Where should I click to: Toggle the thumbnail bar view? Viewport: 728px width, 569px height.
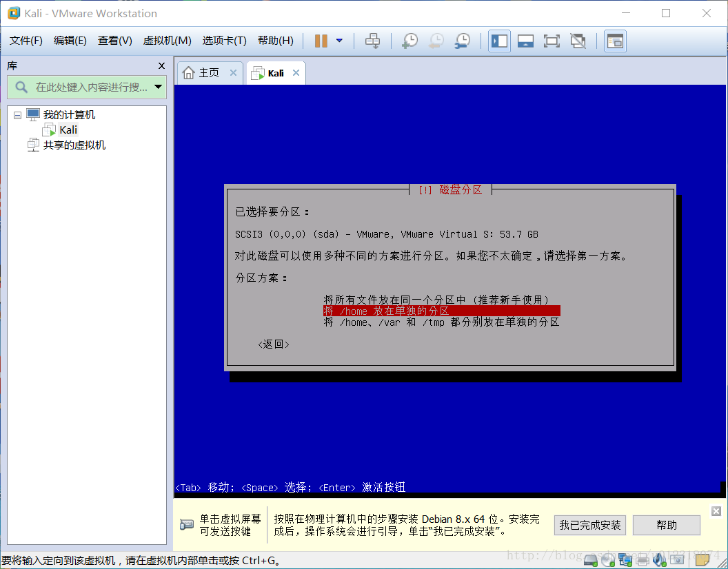[x=525, y=41]
